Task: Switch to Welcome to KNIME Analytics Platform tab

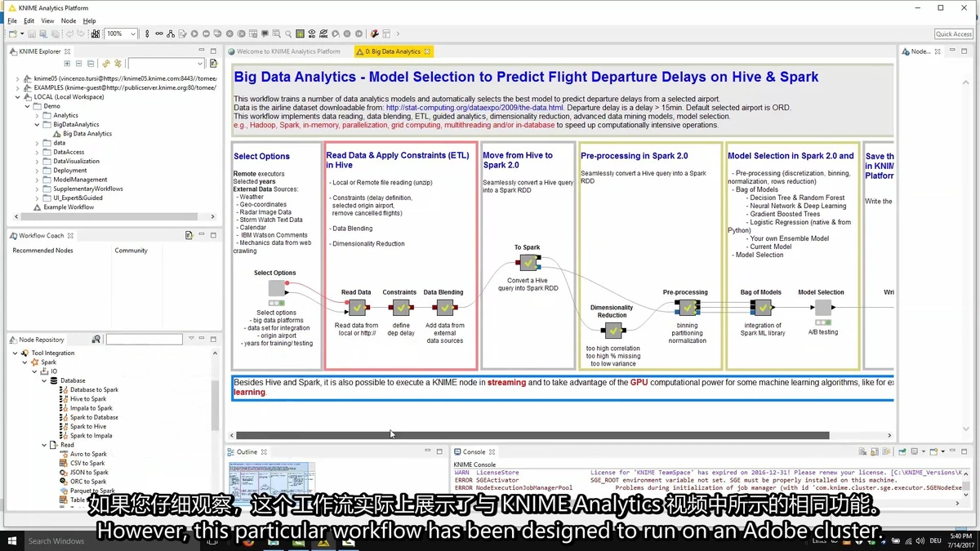Action: click(288, 51)
